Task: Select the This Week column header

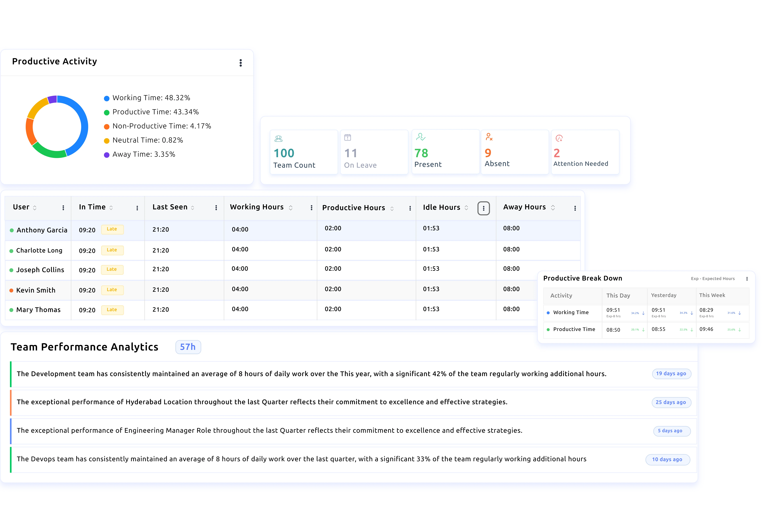Action: coord(712,295)
